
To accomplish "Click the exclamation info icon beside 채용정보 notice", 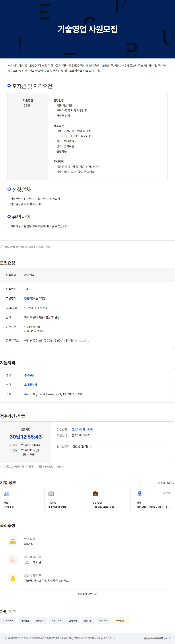I will [x=2, y=247].
